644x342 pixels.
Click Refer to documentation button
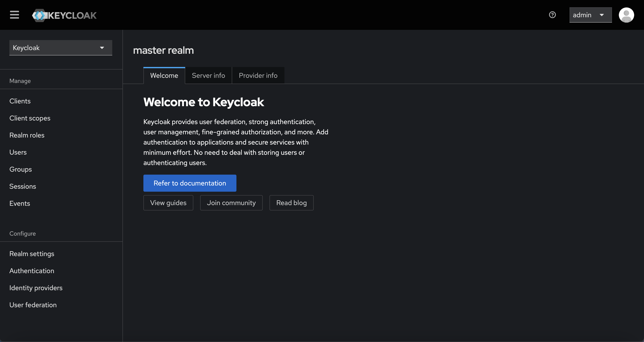click(x=190, y=183)
